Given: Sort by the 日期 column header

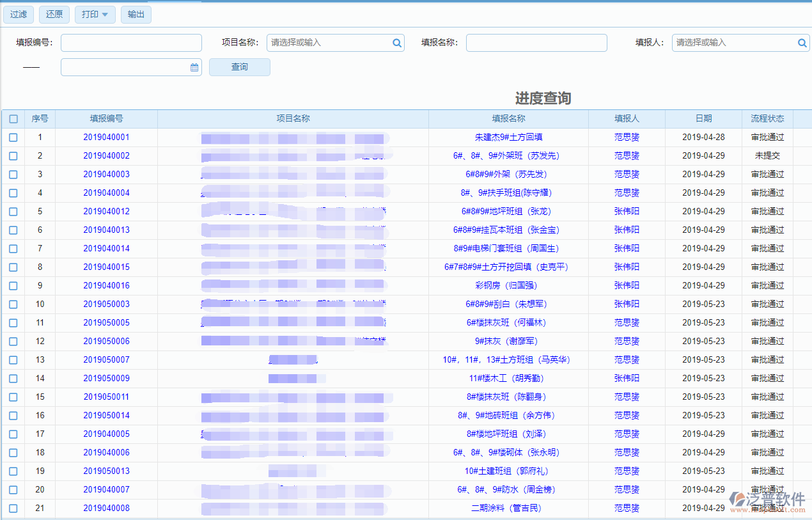Looking at the screenshot, I should [703, 119].
